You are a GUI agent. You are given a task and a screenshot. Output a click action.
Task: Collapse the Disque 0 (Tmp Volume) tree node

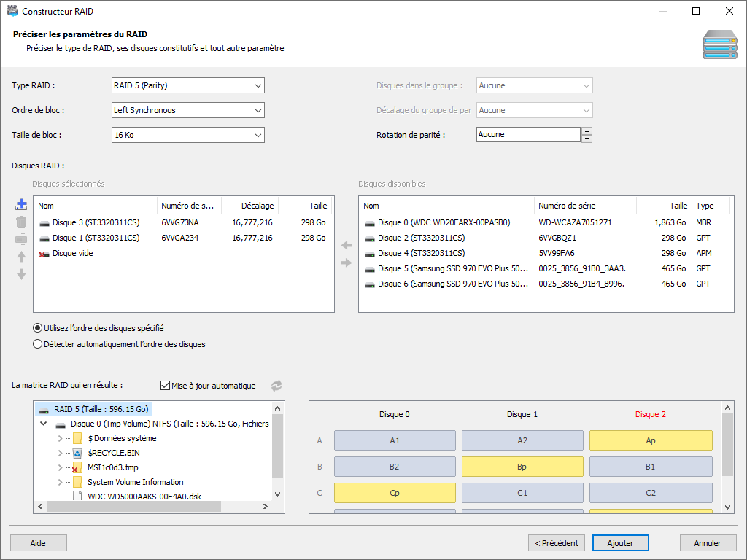(43, 424)
